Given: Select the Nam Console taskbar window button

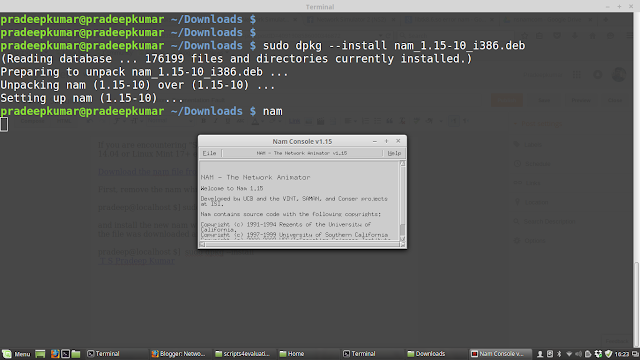Looking at the screenshot, I should (500, 354).
